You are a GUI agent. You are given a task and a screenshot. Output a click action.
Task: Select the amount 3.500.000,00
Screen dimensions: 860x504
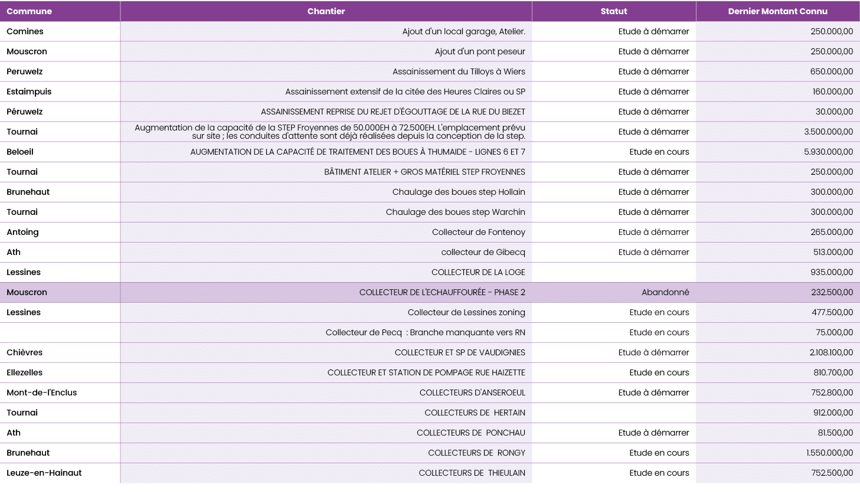tap(828, 132)
